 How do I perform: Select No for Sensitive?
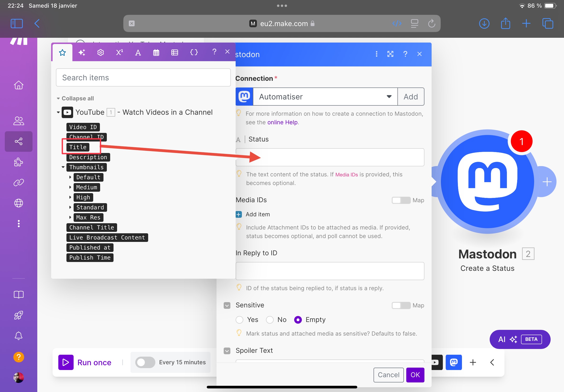point(270,320)
